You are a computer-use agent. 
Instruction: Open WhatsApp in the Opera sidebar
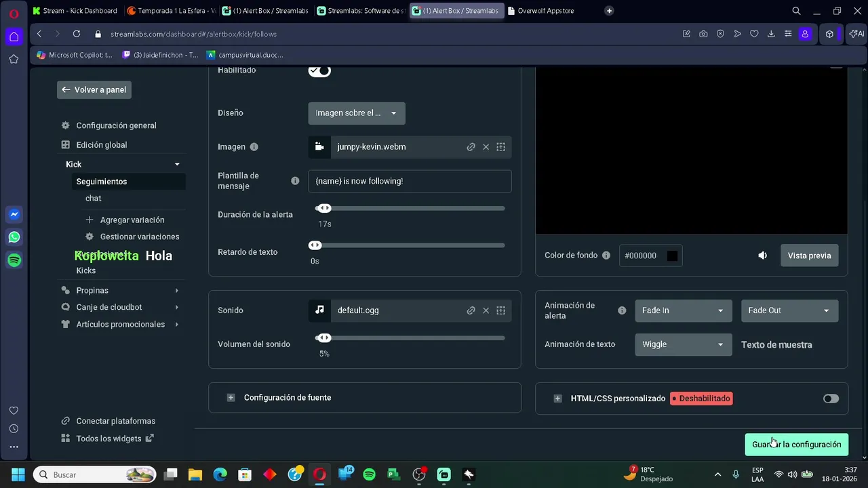[x=14, y=237]
